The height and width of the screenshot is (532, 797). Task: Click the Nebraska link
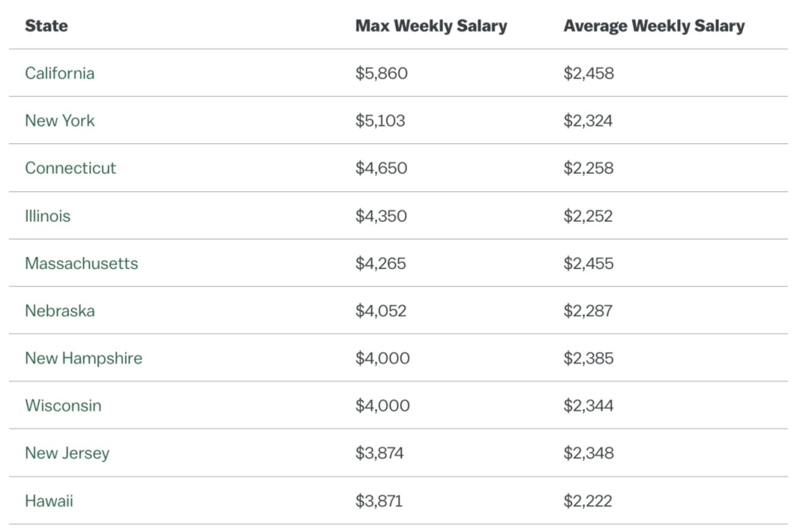coord(60,311)
